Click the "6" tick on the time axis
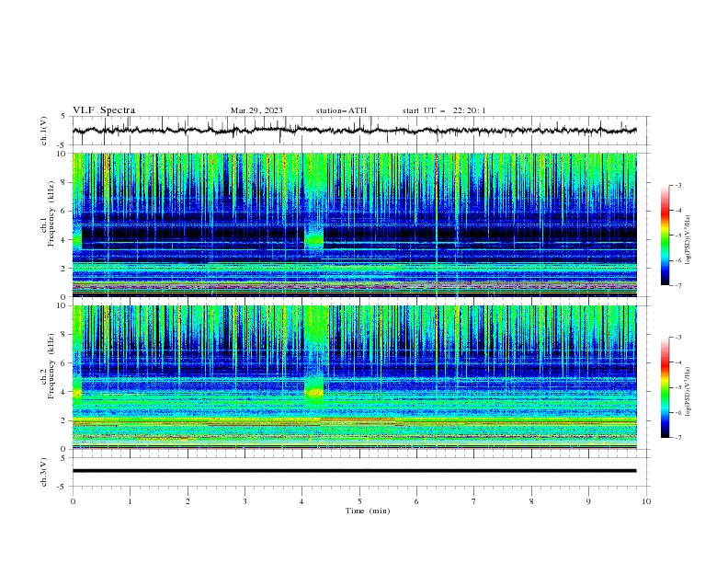728x563 pixels. click(417, 501)
